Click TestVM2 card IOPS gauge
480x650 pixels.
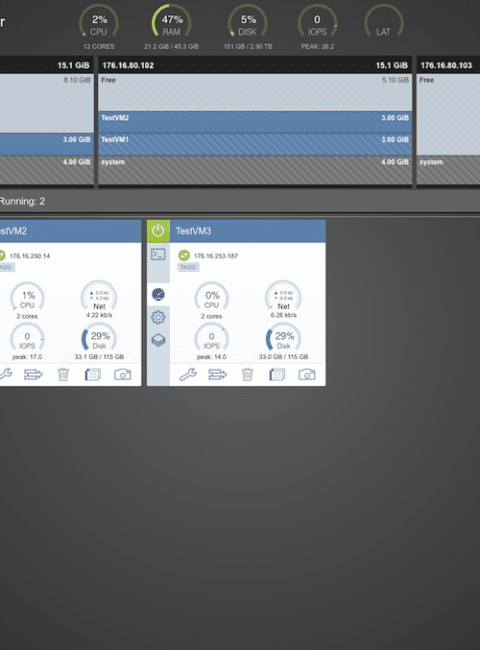(x=27, y=338)
